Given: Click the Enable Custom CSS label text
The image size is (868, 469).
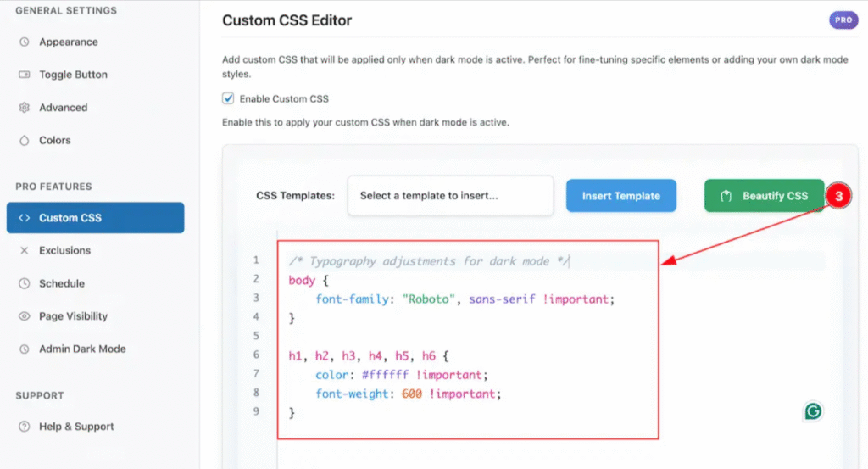Looking at the screenshot, I should click(284, 98).
